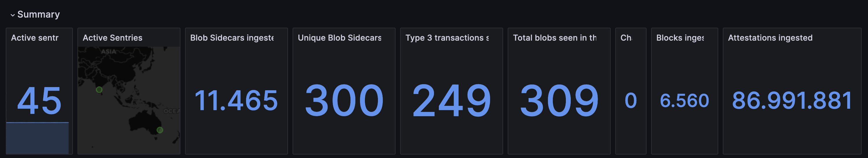Open the Total blobs seen panel title

[555, 38]
